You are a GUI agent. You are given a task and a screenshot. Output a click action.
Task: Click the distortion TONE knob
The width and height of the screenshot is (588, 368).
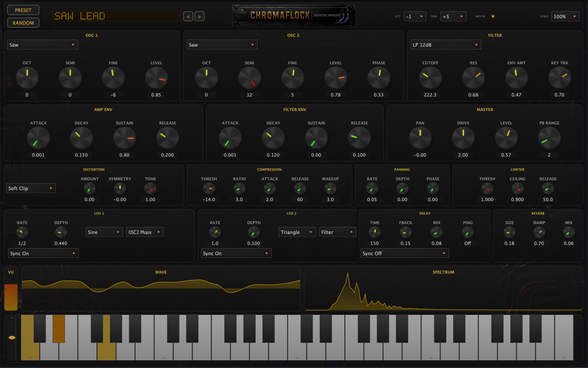click(x=150, y=189)
